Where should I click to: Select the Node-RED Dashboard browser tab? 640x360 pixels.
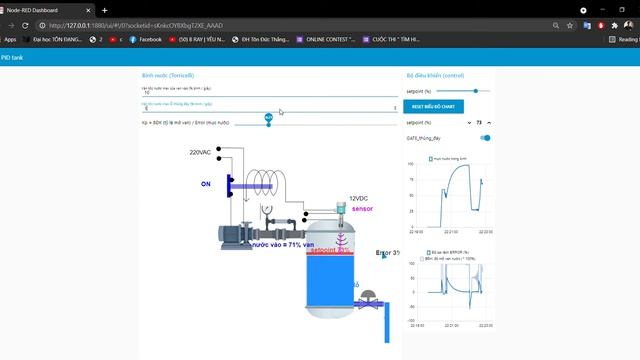tap(45, 10)
